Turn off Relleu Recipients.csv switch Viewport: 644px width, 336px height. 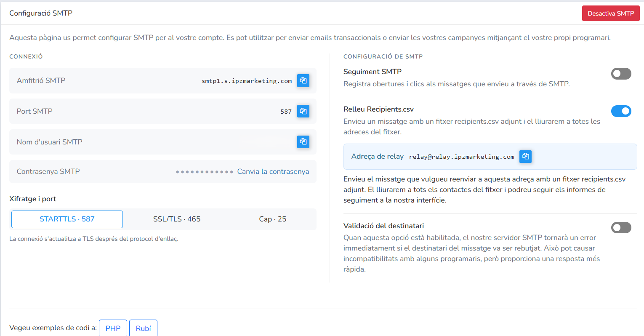pos(621,111)
